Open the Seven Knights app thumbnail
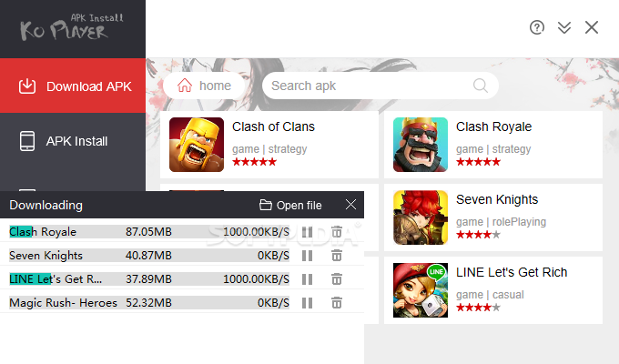 coord(421,217)
